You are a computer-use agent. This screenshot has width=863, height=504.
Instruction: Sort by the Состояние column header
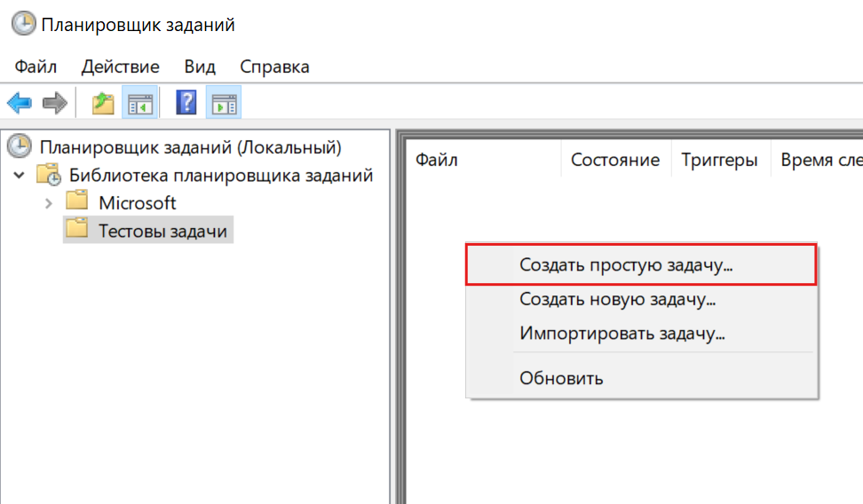pos(614,160)
